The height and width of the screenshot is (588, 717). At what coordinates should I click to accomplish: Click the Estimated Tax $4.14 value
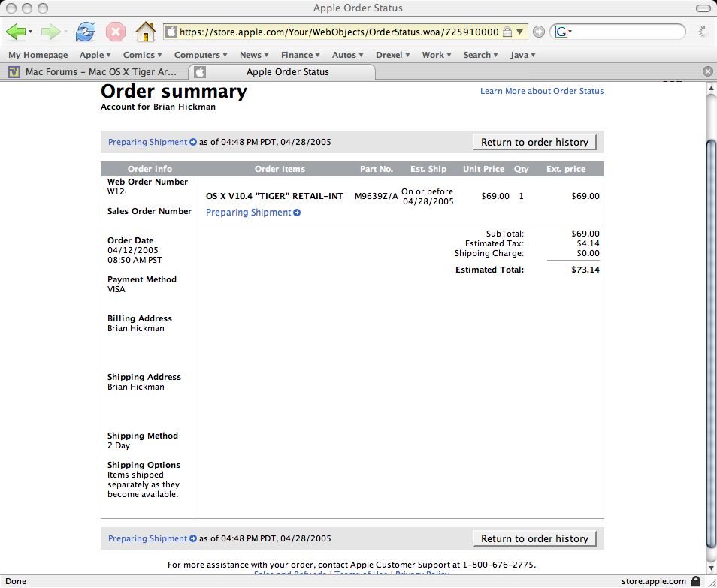point(588,243)
